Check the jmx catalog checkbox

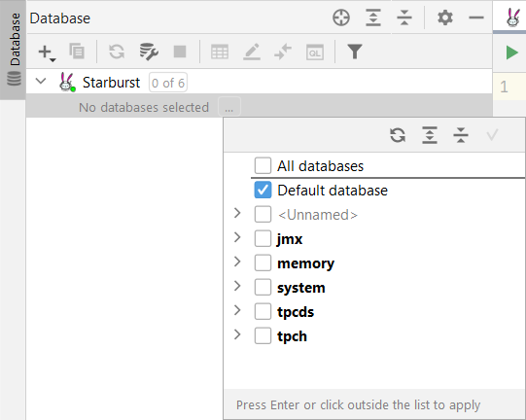tap(263, 238)
